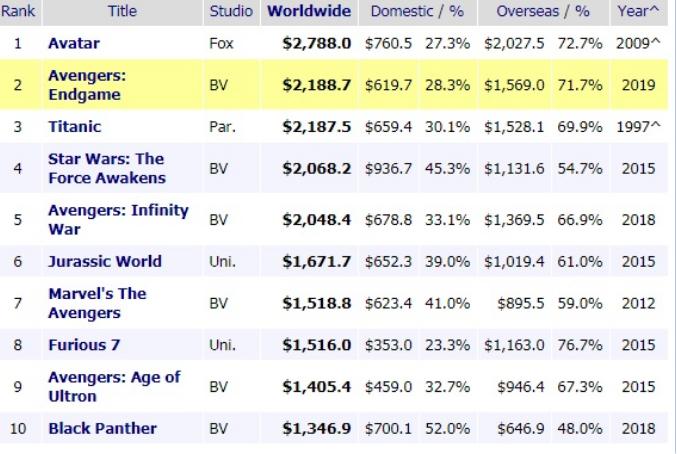Open Marvel's The Avengers link

(97, 303)
